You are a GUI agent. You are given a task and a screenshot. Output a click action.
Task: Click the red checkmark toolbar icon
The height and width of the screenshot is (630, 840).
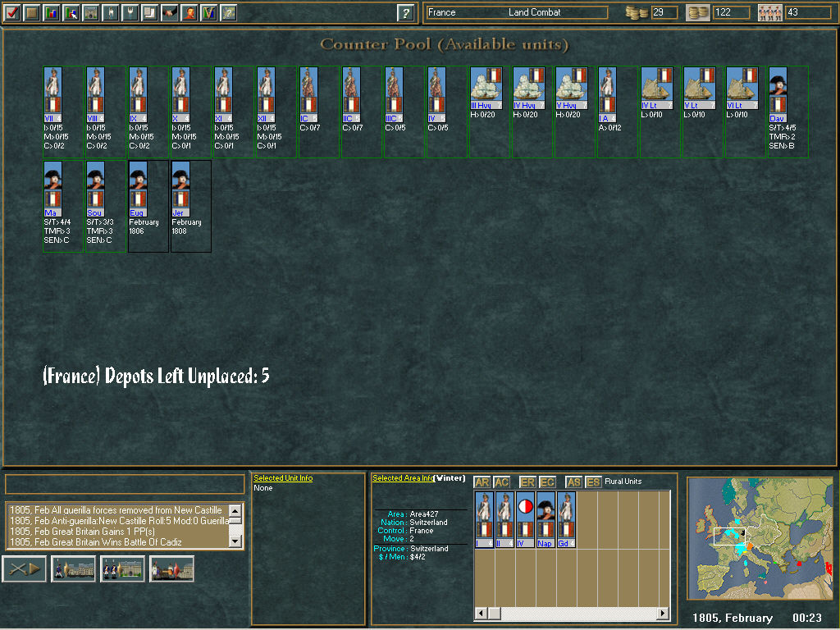[x=12, y=12]
